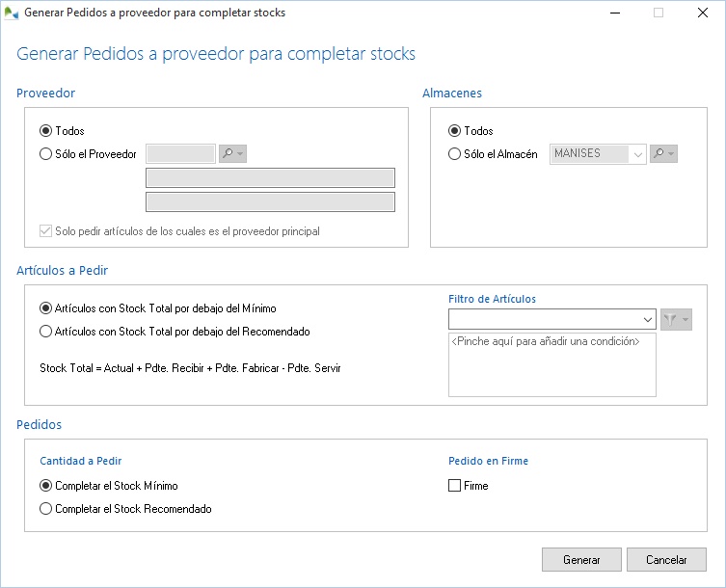Click the warehouse search magnifier icon
Viewport: 726px width, 588px height.
coord(659,154)
